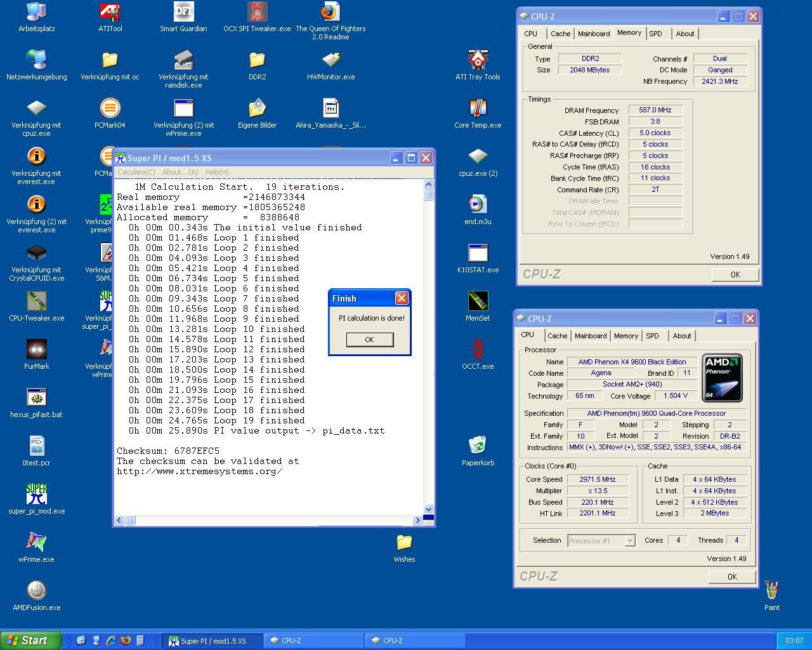Open Cache tab in lower CPU-Z window
The width and height of the screenshot is (812, 650).
(557, 336)
